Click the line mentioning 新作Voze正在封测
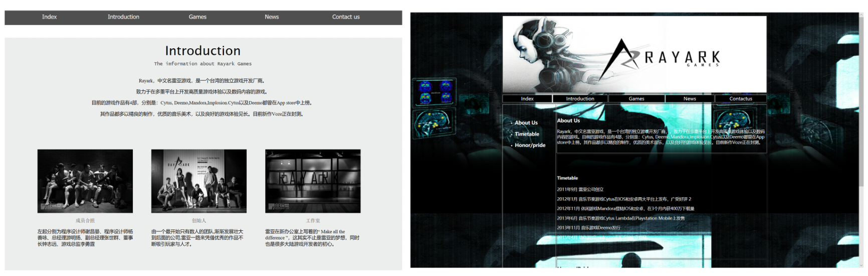 (201, 114)
